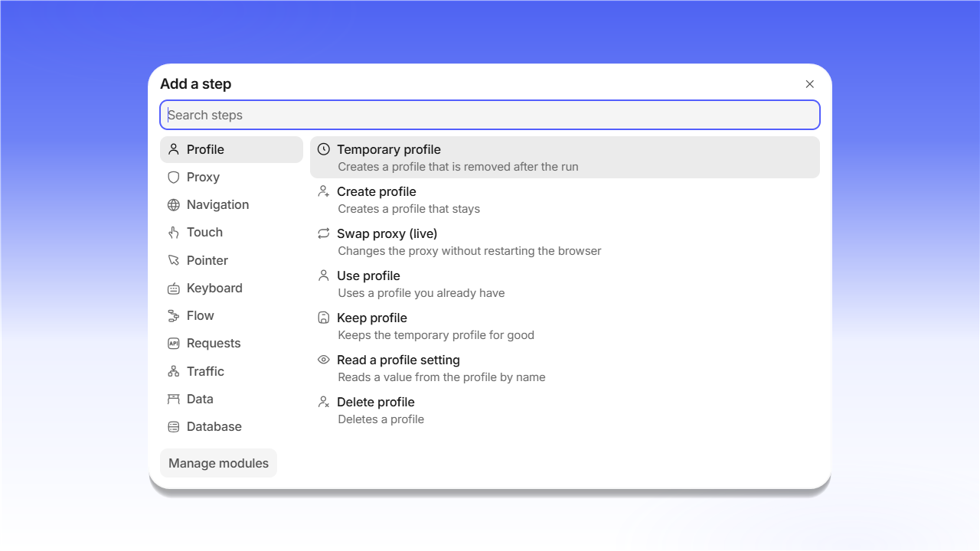Click 'Reads a value from the profile by name'
Screen dimensions: 980x551
pyautogui.click(x=442, y=377)
